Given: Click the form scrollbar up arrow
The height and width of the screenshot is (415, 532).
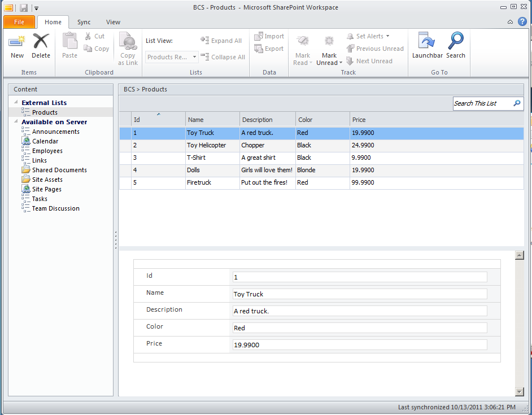Looking at the screenshot, I should click(519, 255).
